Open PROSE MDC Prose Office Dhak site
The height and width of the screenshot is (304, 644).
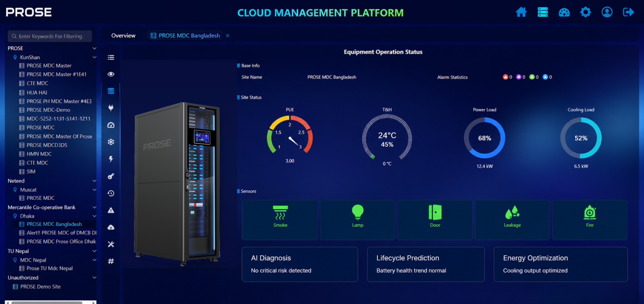coord(58,242)
